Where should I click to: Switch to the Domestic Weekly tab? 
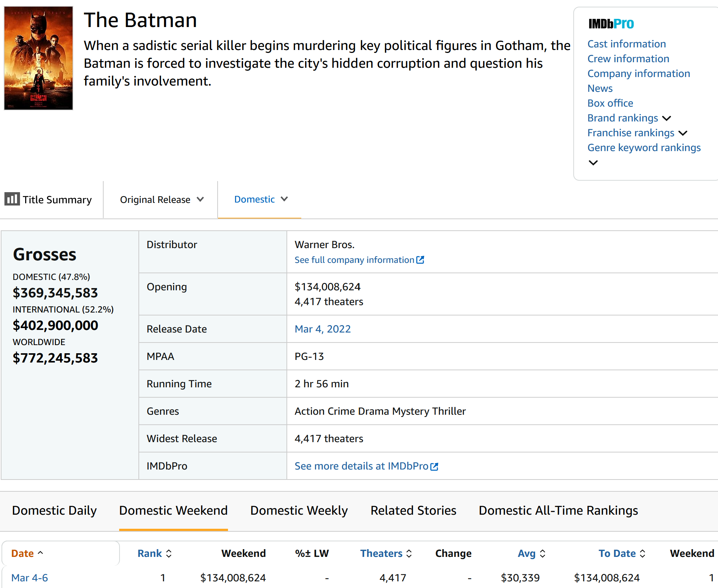pos(299,511)
